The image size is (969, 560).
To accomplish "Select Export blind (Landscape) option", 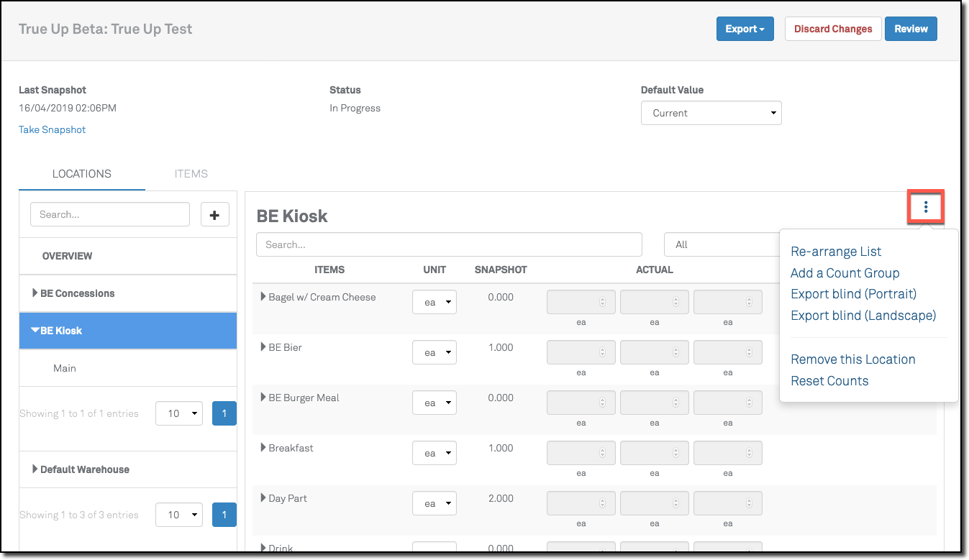I will pos(863,316).
